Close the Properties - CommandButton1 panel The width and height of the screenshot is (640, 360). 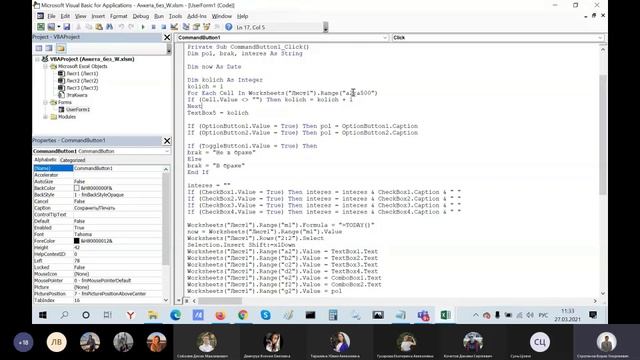167,141
